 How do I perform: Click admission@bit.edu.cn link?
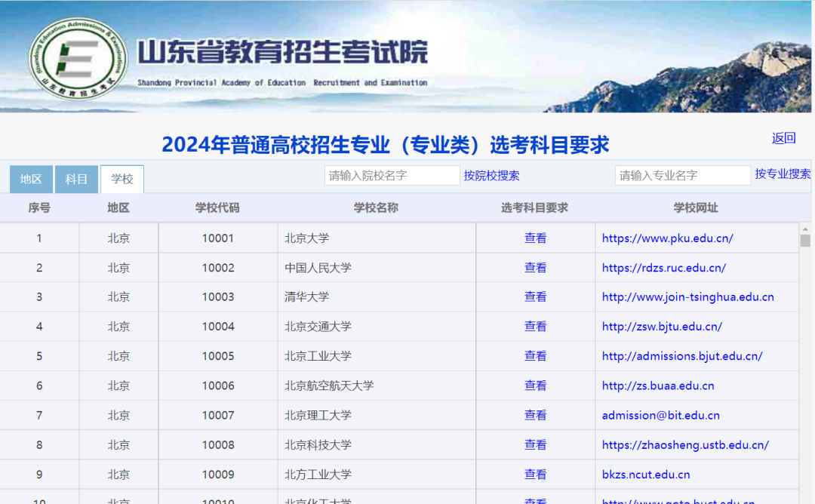coord(660,415)
